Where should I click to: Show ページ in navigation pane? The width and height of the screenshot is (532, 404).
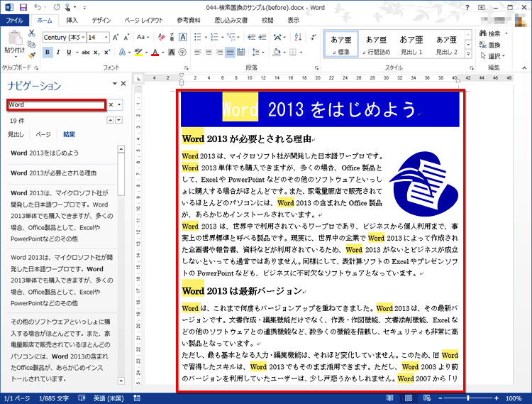[43, 134]
